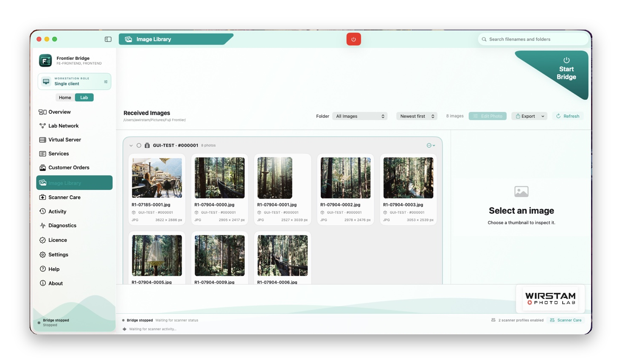Image resolution: width=622 pixels, height=364 pixels.
Task: Open the Folder All Images dropdown
Action: (360, 116)
